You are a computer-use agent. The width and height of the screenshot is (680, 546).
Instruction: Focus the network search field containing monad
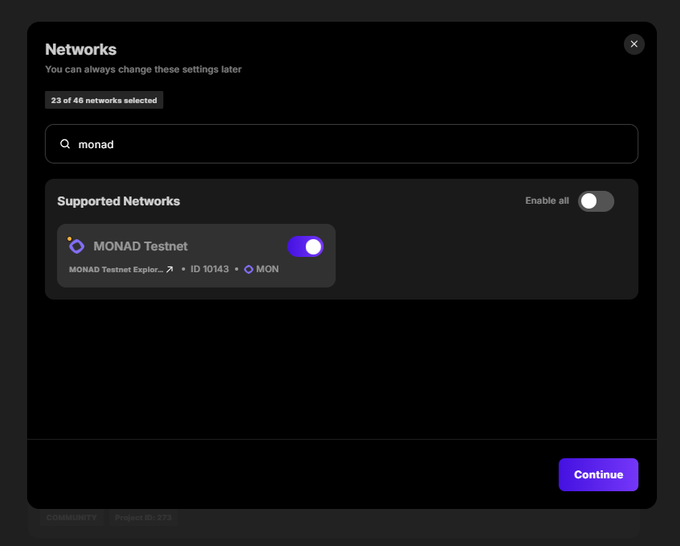(x=341, y=144)
